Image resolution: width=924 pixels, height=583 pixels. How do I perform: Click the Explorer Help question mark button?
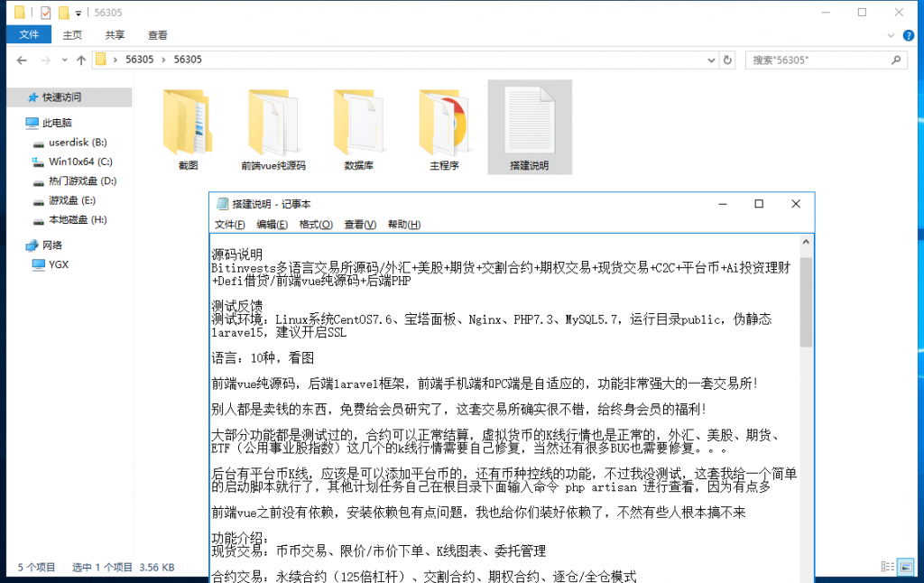point(908,33)
